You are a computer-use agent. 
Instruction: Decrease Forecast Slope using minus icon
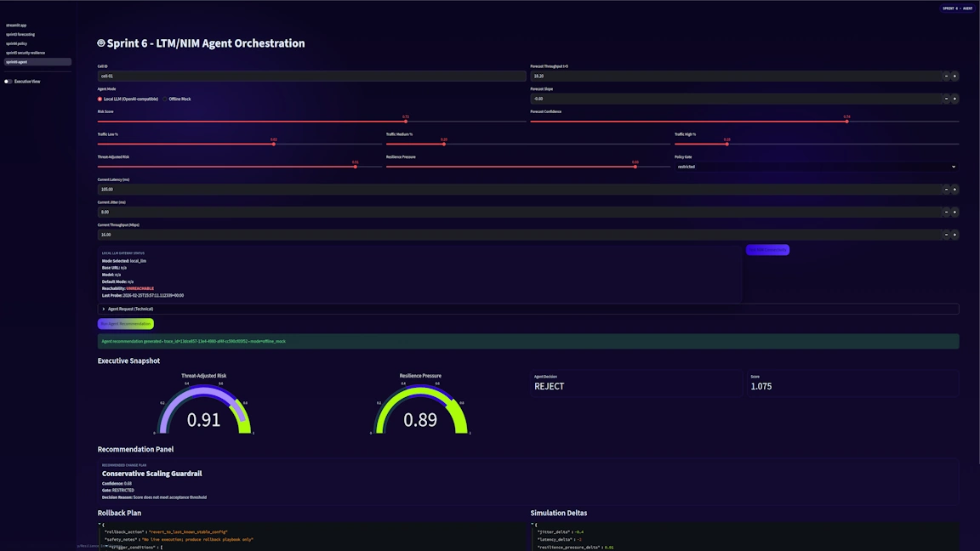(946, 99)
